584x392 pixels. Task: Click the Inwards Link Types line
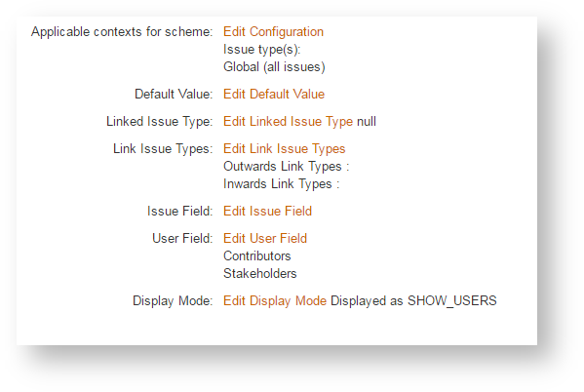click(x=281, y=184)
